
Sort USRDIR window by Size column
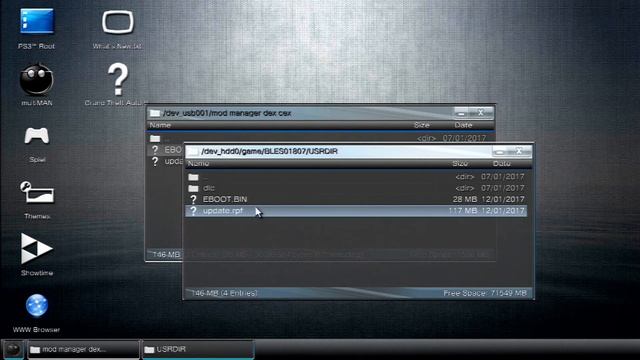tap(460, 163)
